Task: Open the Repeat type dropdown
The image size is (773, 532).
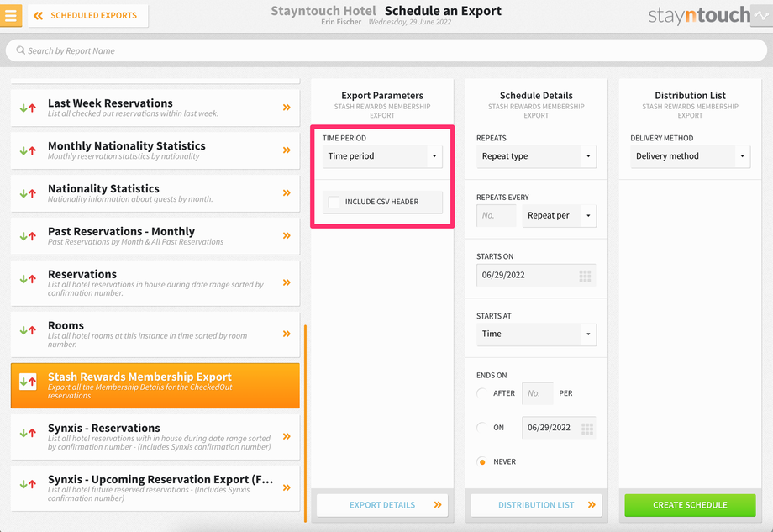Action: pyautogui.click(x=536, y=156)
